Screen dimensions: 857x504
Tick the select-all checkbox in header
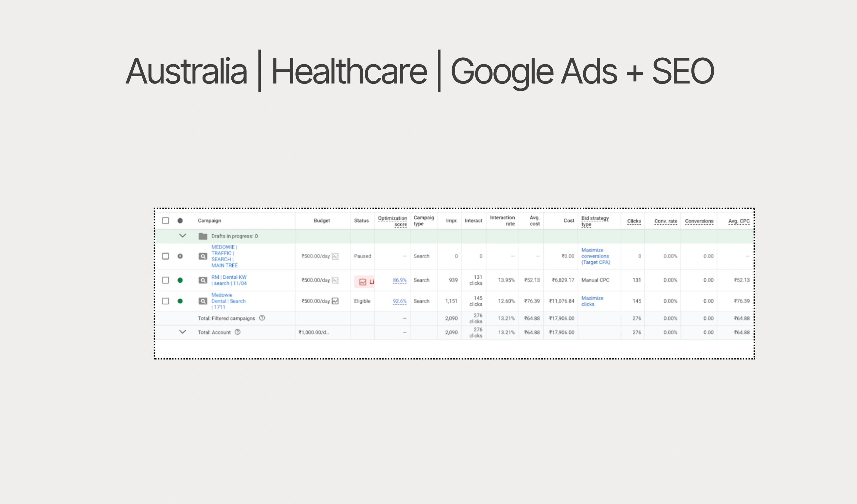(166, 220)
